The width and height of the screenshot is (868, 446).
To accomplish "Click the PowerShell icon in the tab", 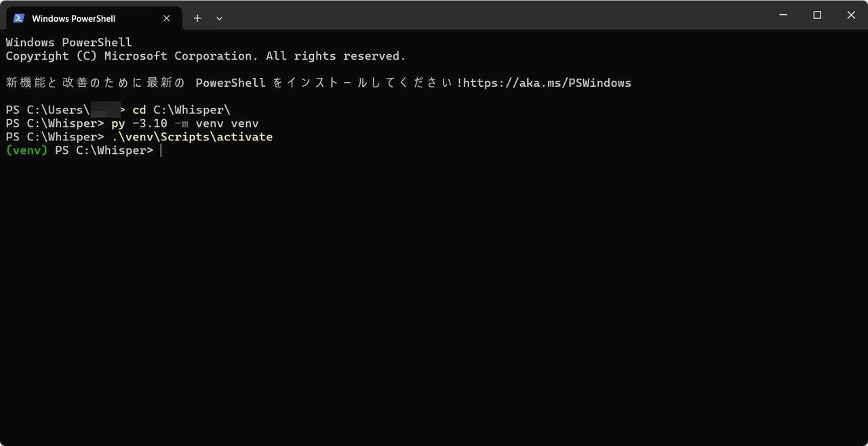I will [x=19, y=18].
